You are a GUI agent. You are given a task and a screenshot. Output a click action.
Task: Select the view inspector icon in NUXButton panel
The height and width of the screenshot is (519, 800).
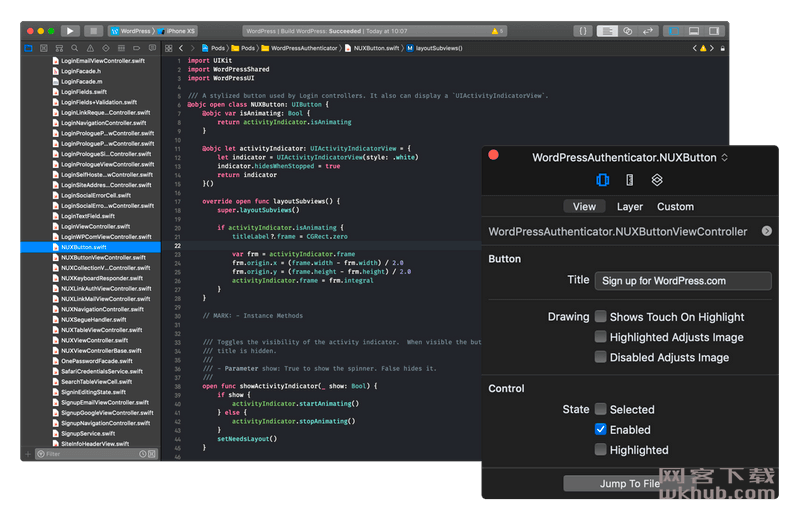tap(603, 180)
